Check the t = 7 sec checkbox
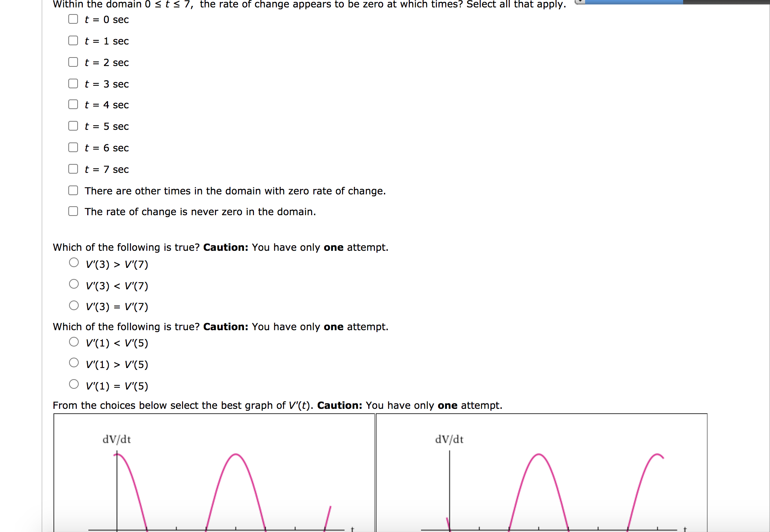The width and height of the screenshot is (770, 532). click(x=73, y=169)
